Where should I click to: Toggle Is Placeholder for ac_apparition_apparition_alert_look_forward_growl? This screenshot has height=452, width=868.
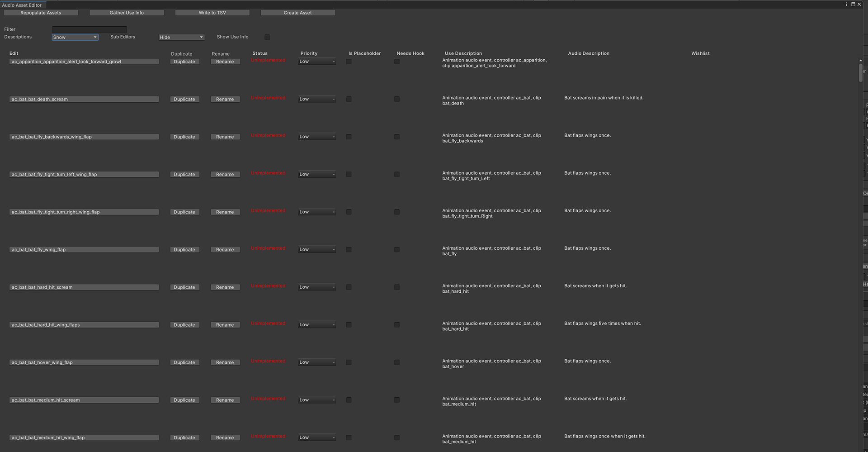point(349,62)
